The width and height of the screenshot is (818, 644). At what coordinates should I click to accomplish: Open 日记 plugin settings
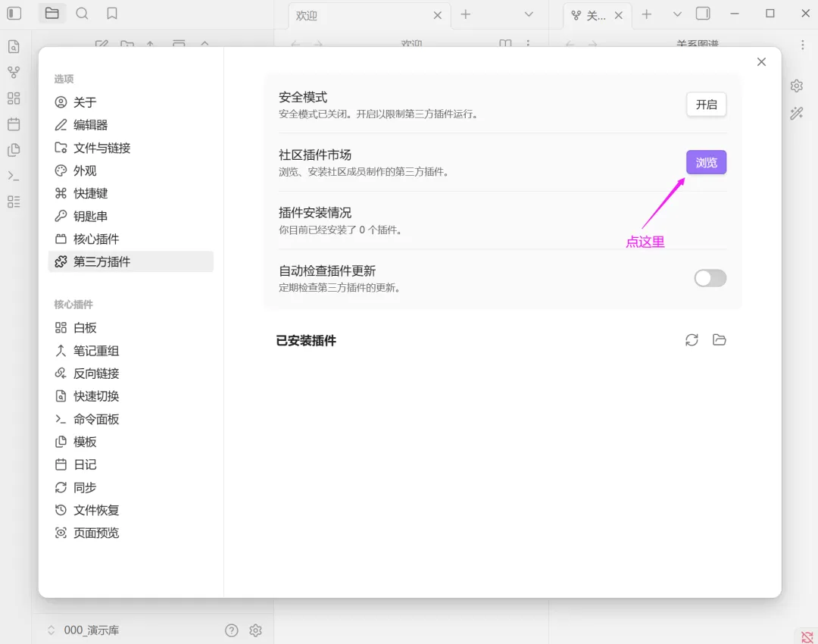[x=130, y=464]
